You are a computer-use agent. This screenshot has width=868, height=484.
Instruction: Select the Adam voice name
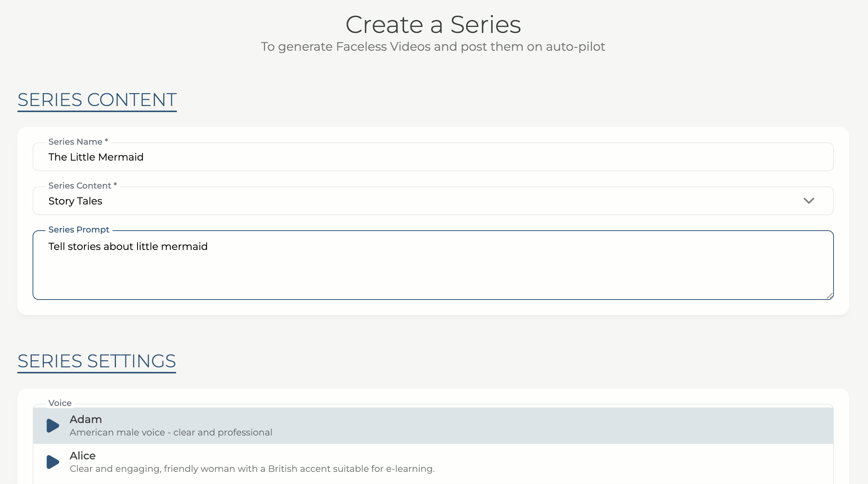tap(86, 419)
